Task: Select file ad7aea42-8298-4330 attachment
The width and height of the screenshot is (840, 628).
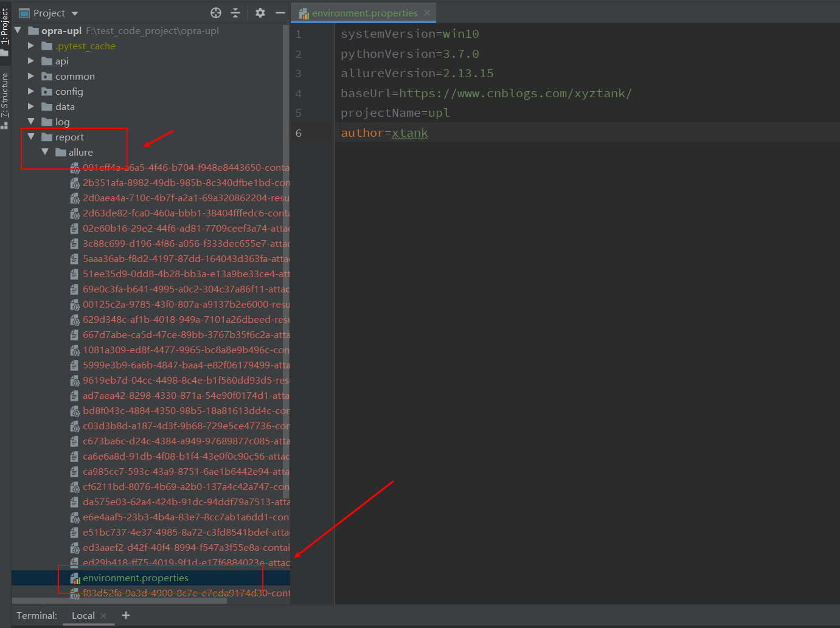Action: pos(186,395)
